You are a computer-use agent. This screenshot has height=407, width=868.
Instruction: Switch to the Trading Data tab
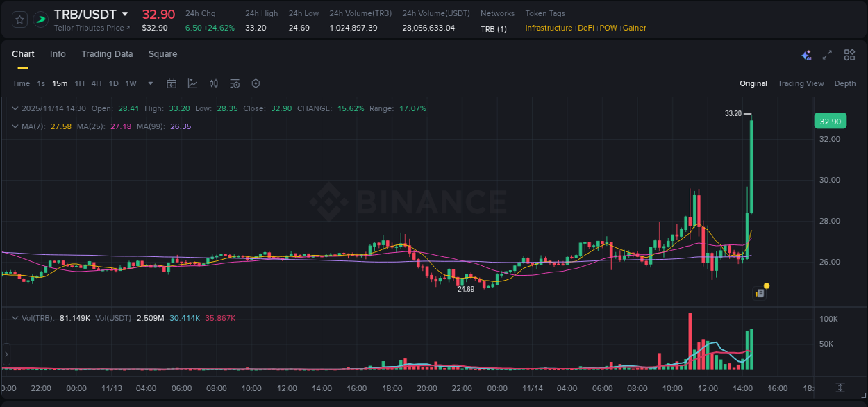pos(107,53)
